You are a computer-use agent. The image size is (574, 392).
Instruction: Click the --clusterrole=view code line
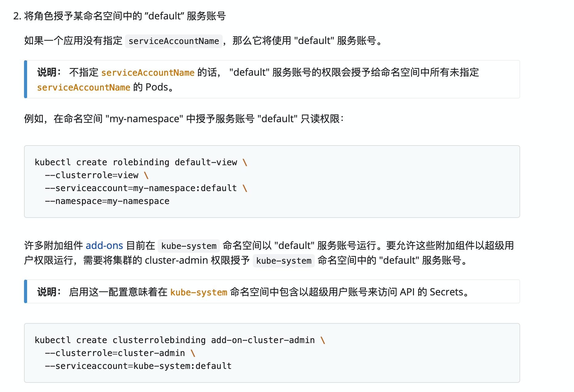97,175
